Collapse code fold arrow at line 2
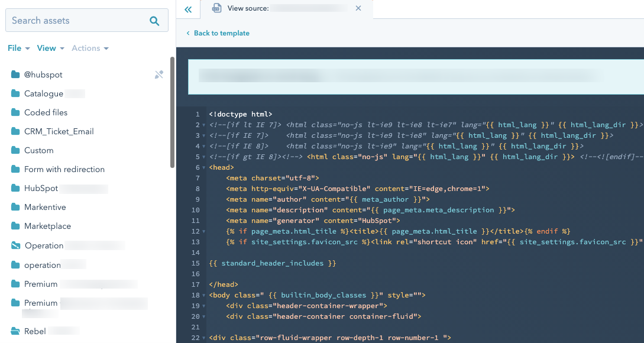The image size is (644, 343). coord(203,125)
